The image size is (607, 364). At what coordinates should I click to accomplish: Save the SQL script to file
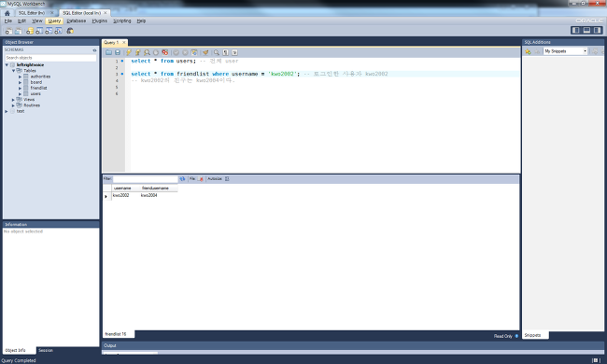pos(118,52)
